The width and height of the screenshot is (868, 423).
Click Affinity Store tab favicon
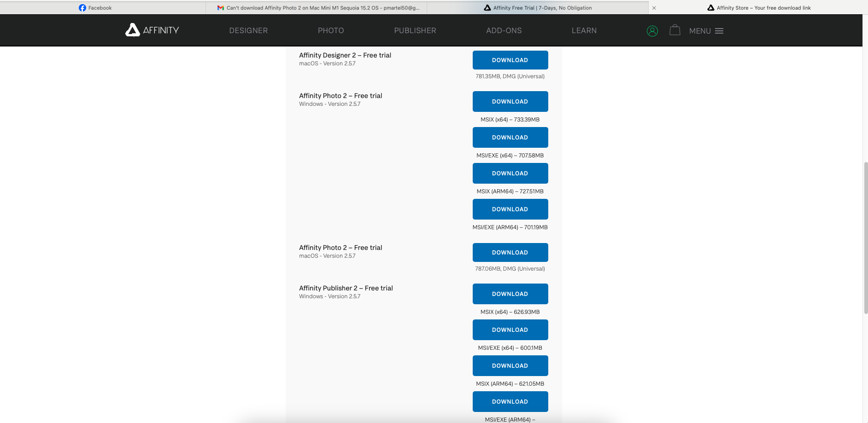pos(710,8)
